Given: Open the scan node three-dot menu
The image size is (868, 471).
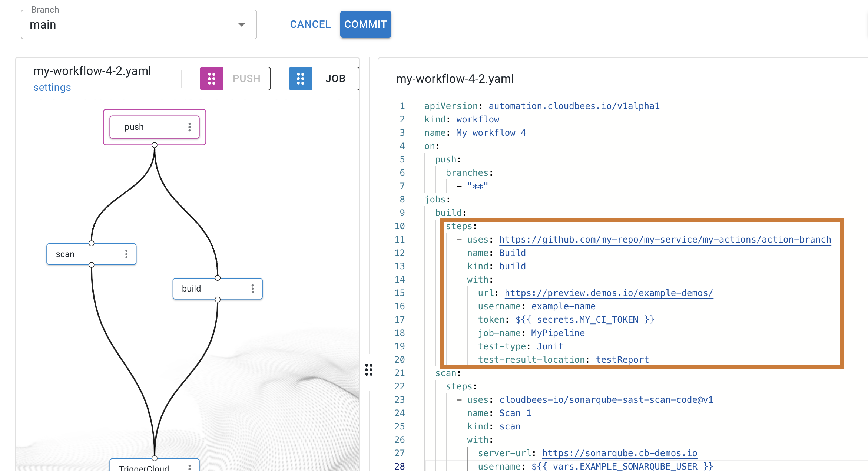Looking at the screenshot, I should click(126, 254).
